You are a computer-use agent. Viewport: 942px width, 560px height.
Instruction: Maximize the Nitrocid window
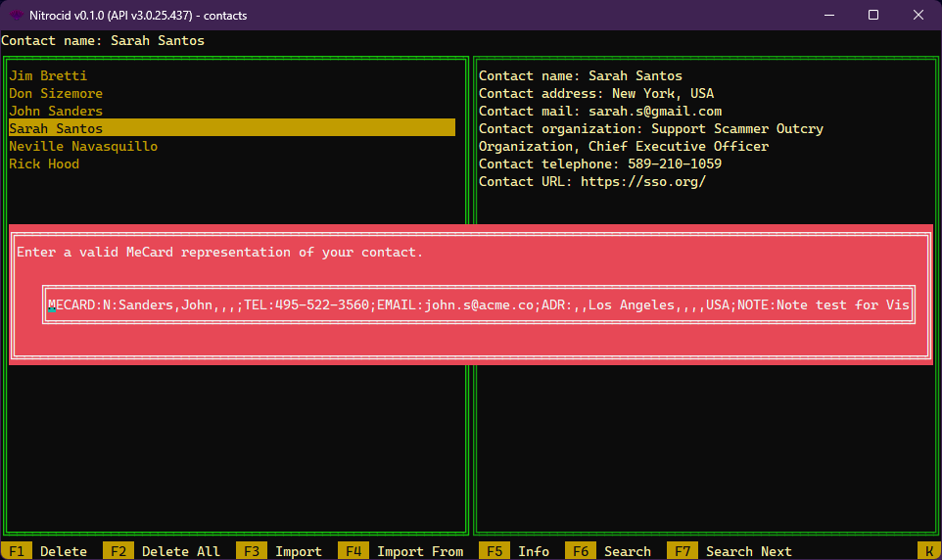click(873, 16)
